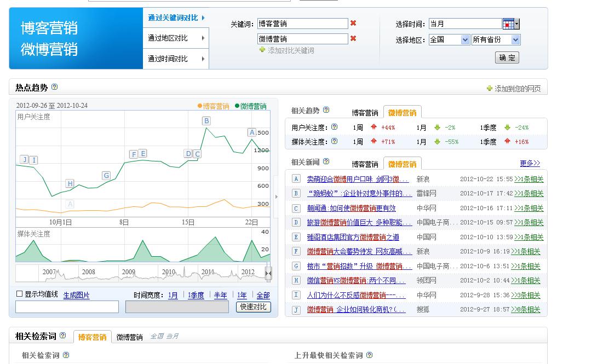
Task: Click chart marker B on the trend line
Action: click(x=206, y=121)
